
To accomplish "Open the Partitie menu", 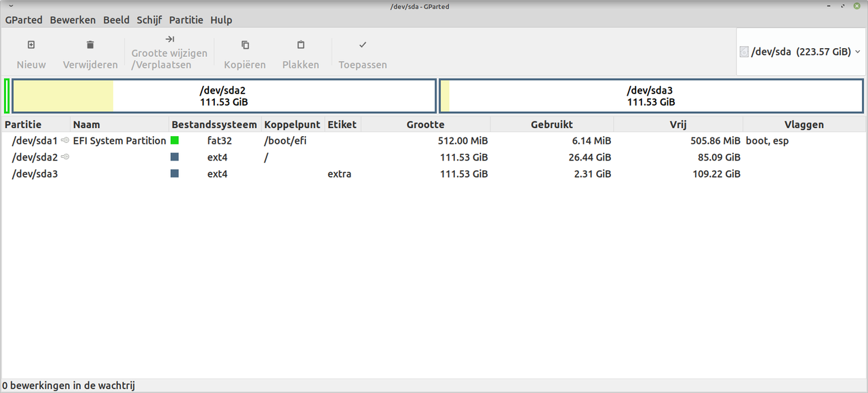I will coord(186,20).
